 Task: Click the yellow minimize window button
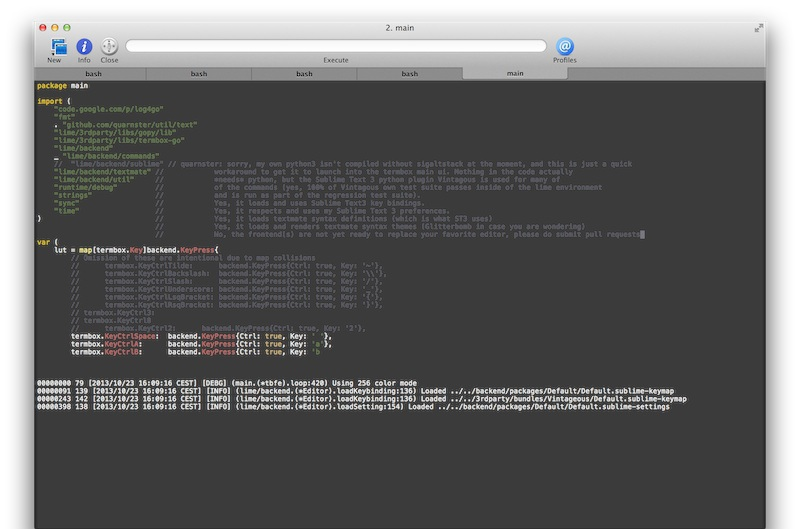55,28
